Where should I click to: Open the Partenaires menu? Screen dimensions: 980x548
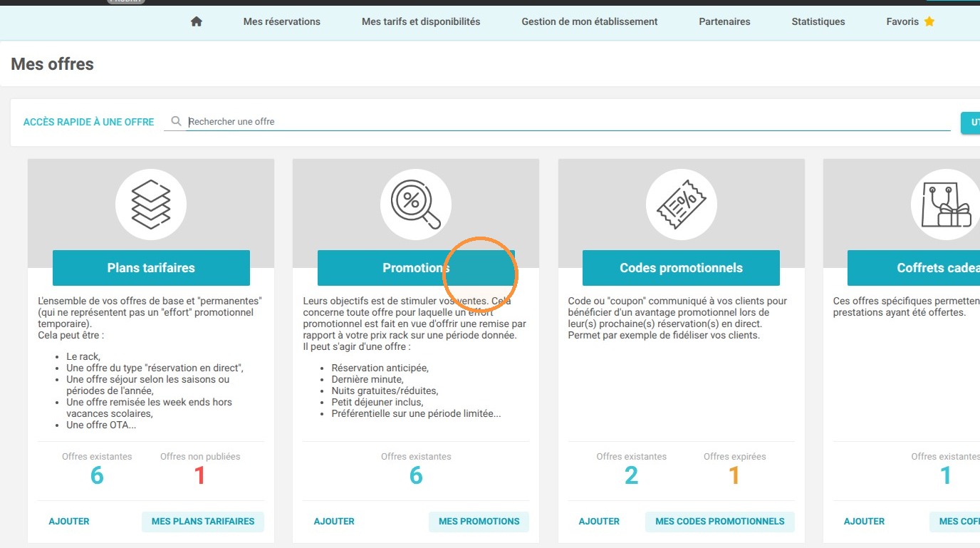coord(724,21)
